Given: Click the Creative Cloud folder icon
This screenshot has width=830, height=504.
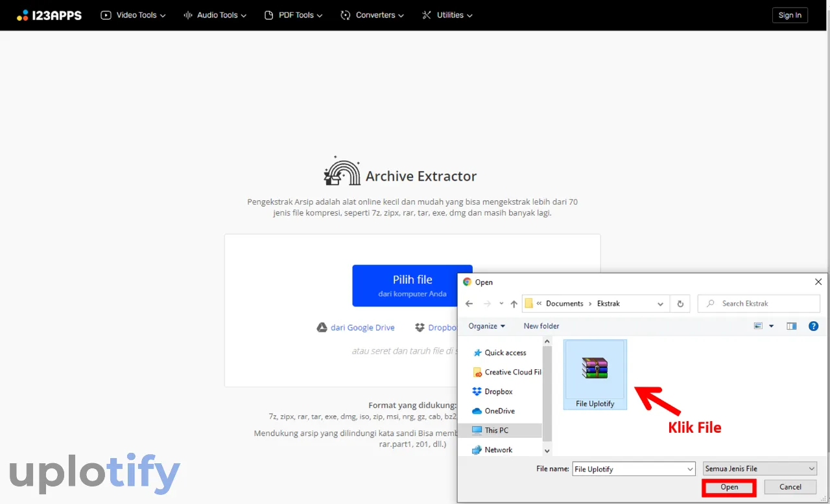Looking at the screenshot, I should (x=478, y=372).
